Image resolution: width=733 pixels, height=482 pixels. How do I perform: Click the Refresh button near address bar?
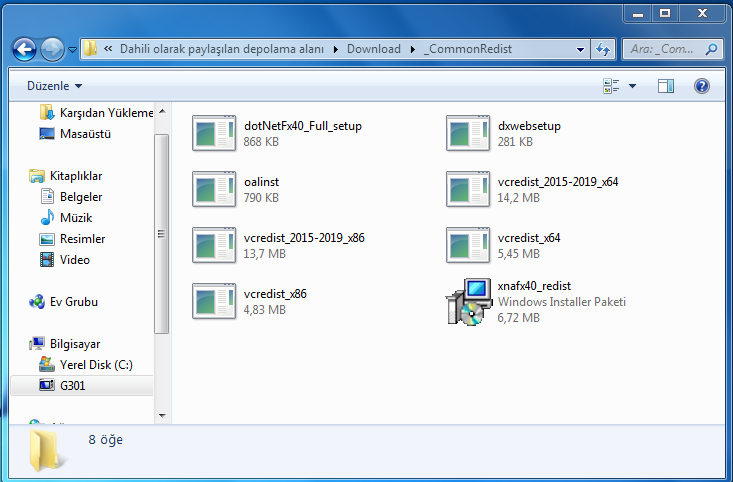point(603,49)
